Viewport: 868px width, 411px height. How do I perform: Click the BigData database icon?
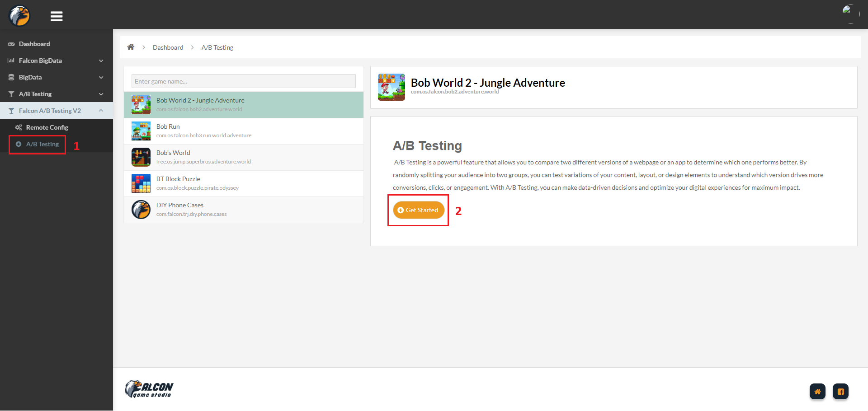11,77
